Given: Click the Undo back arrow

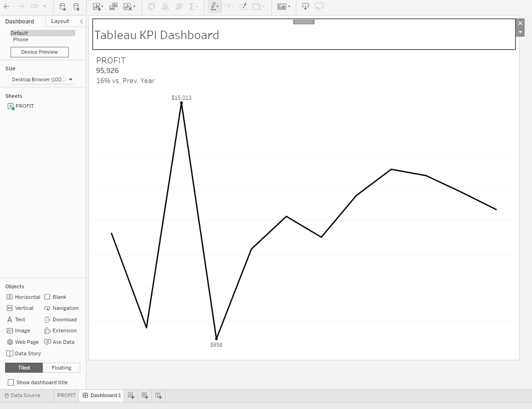Looking at the screenshot, I should tap(6, 6).
